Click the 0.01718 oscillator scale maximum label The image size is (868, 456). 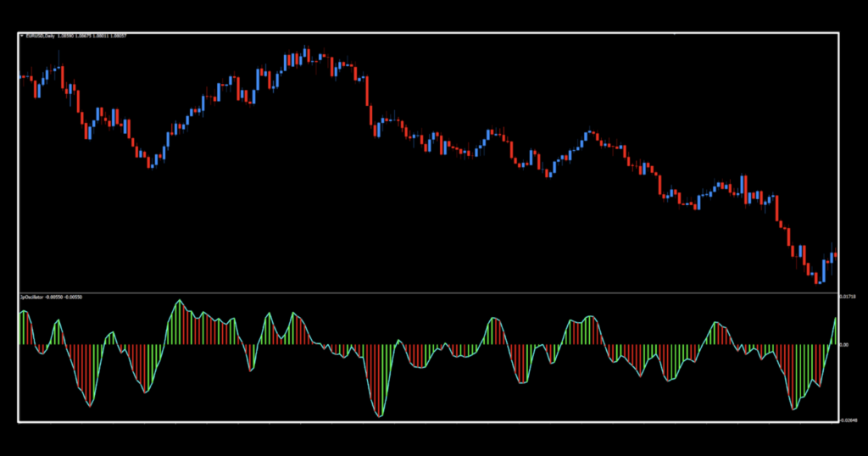click(x=846, y=297)
